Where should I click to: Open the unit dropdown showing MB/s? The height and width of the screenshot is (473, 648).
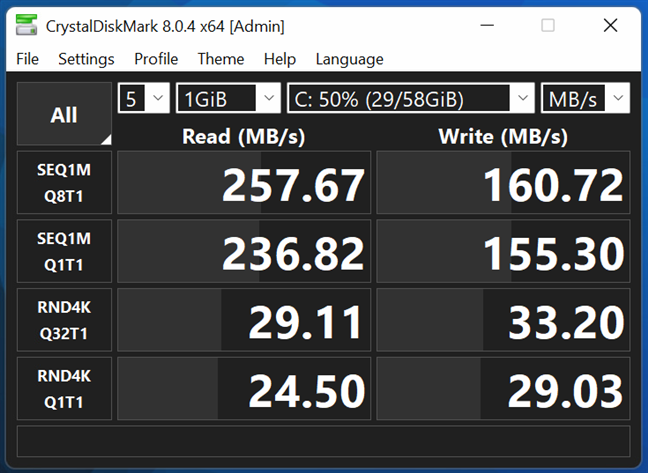tap(585, 98)
